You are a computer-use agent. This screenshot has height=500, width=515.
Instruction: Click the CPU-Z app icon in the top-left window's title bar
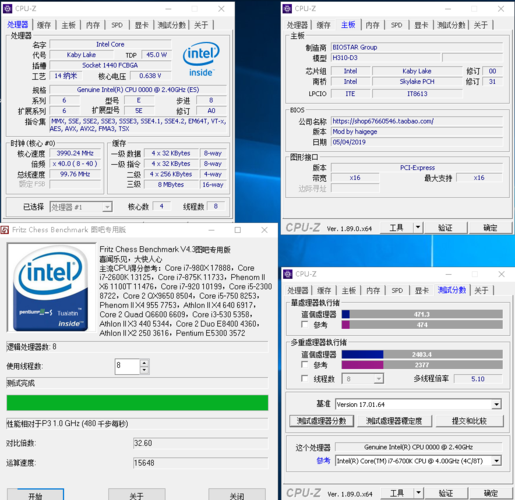[7, 9]
